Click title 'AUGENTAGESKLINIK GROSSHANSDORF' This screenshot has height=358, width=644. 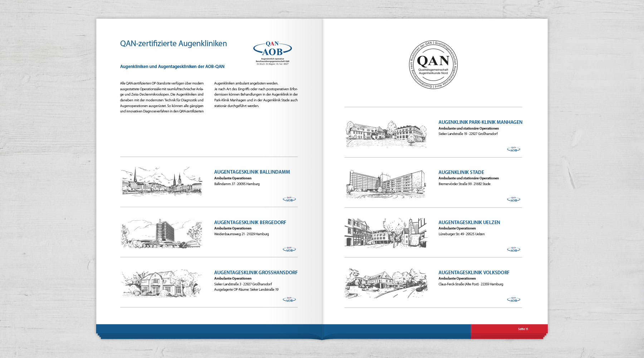pos(256,272)
